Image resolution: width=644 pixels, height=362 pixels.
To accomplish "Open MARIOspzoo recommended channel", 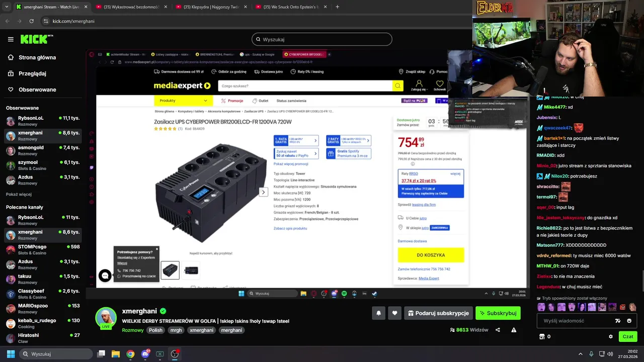I will click(43, 308).
